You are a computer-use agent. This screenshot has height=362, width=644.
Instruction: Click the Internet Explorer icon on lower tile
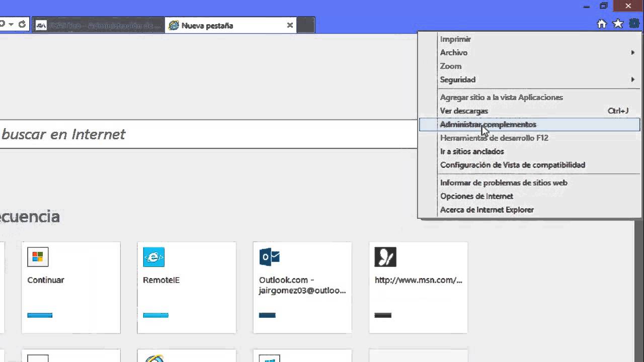(154, 358)
